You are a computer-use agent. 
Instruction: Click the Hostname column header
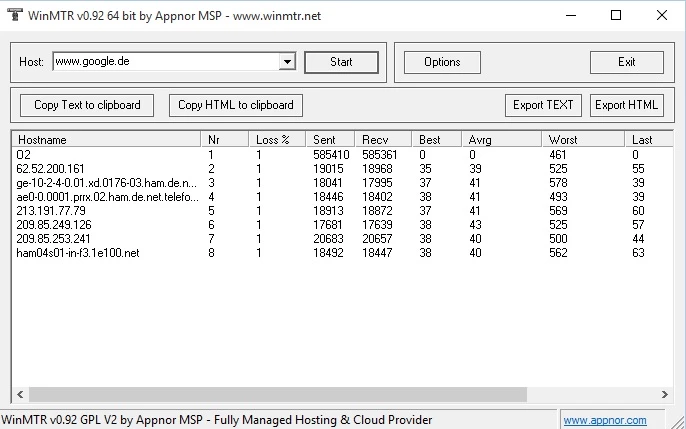(106, 140)
